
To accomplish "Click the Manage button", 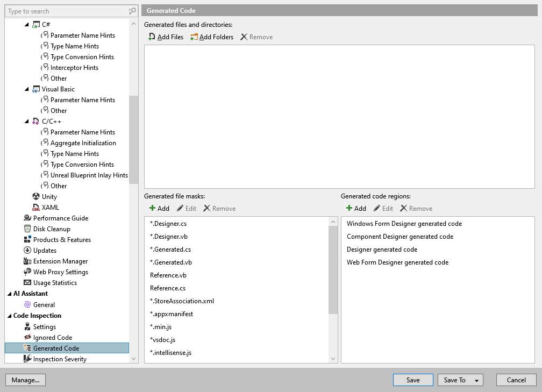I will (x=25, y=380).
